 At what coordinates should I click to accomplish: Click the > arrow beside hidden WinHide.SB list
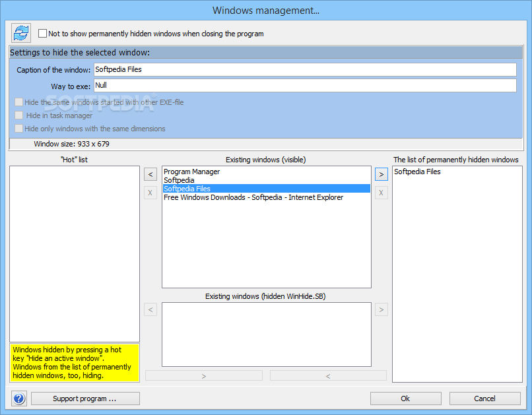[382, 309]
